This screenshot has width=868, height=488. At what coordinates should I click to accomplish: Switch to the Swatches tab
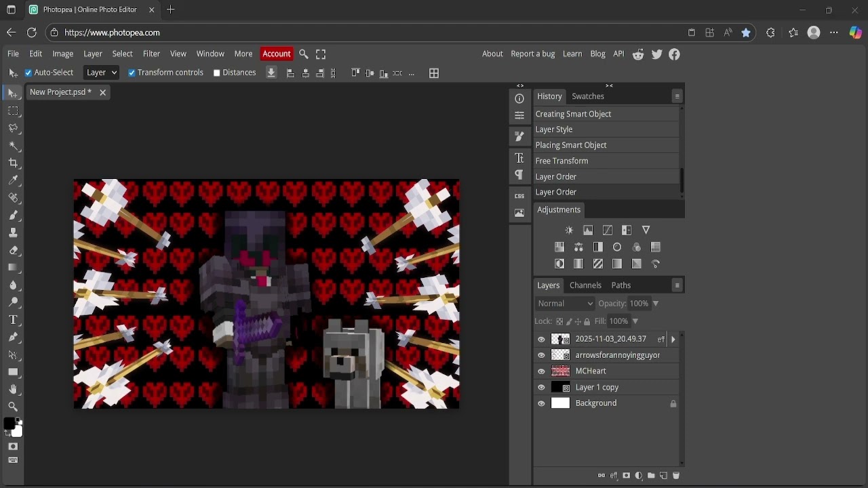coord(588,96)
